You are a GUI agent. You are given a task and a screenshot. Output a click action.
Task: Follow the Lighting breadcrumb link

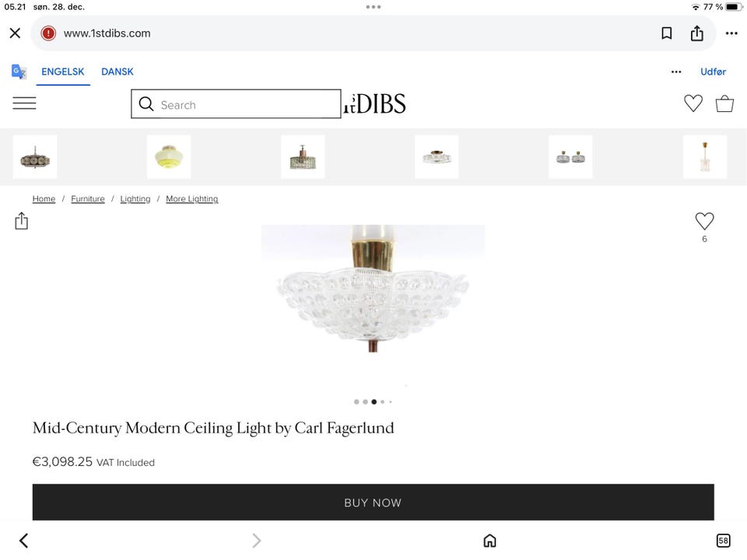(135, 198)
